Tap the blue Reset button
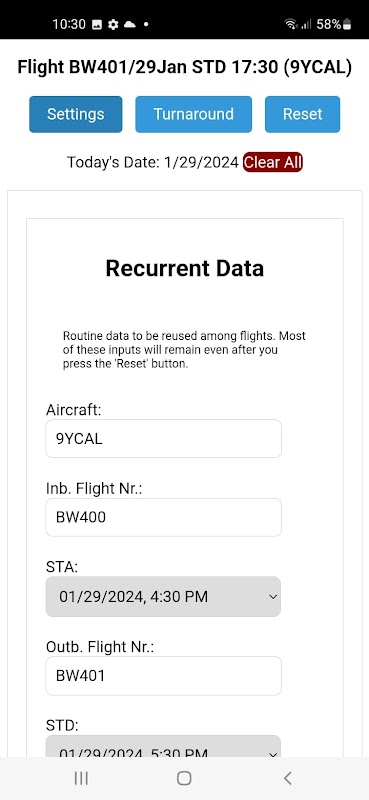The image size is (369, 800). pos(302,114)
